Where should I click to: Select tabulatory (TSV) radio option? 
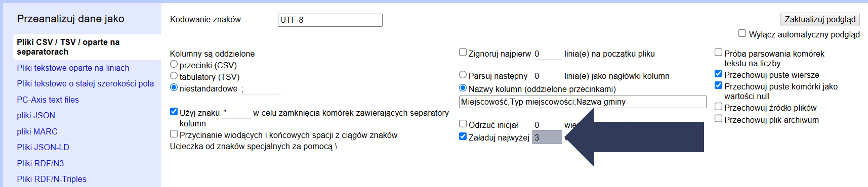174,76
